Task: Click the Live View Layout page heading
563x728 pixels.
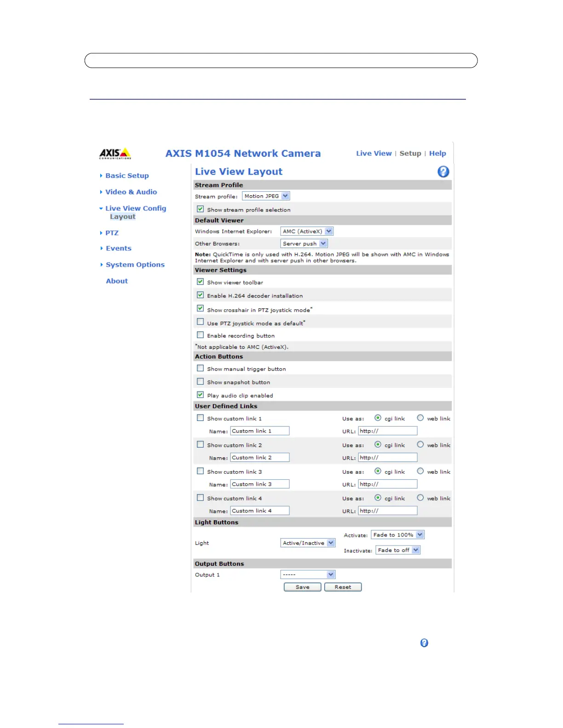Action: 239,171
